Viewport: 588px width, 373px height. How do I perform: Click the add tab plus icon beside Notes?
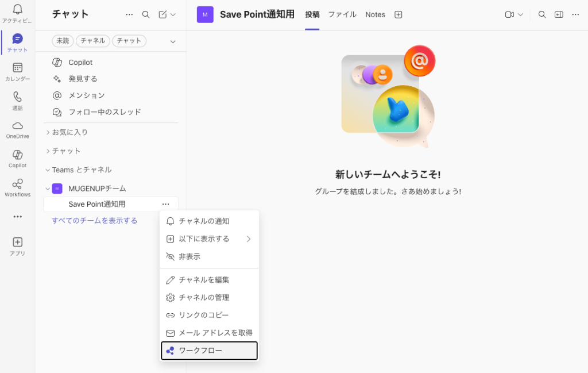[399, 14]
